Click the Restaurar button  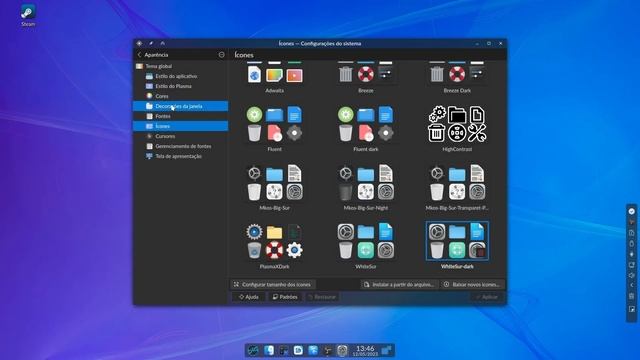(x=322, y=297)
